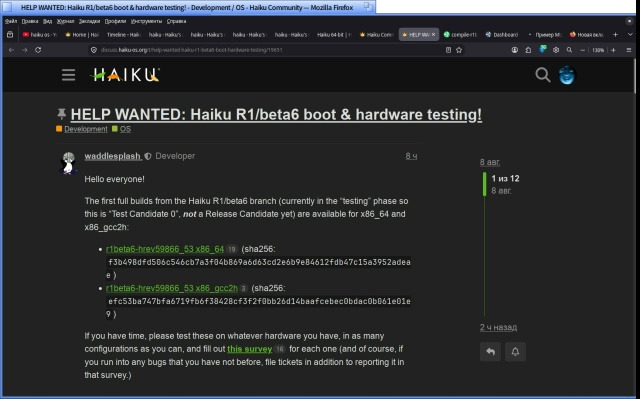Click the Haiku logo
Screen dimensions: 640x399
click(125, 75)
